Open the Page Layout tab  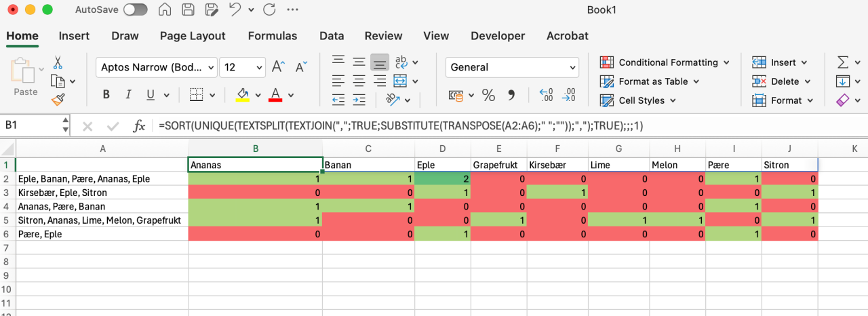tap(193, 36)
